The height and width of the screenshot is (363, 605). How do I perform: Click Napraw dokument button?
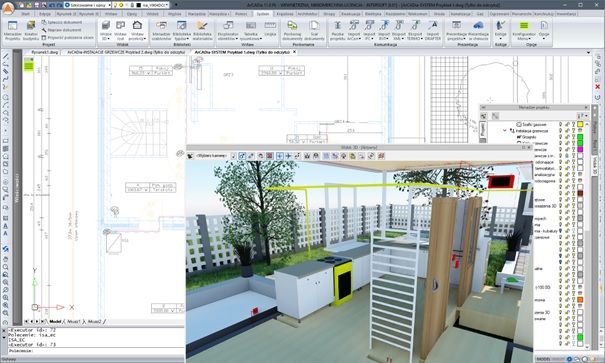61,30
